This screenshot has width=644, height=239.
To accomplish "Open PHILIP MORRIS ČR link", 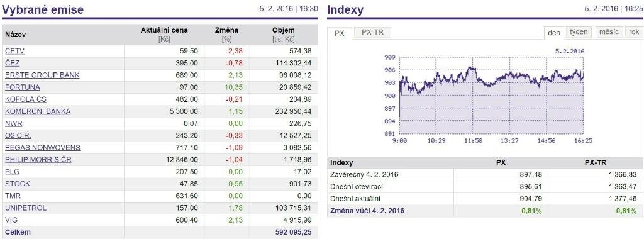I will click(x=38, y=160).
